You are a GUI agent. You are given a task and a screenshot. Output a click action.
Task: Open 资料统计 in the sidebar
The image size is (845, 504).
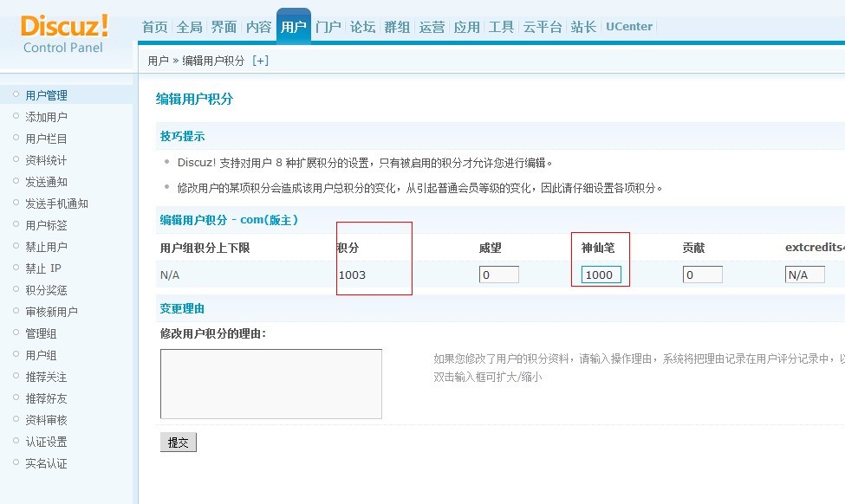(46, 160)
